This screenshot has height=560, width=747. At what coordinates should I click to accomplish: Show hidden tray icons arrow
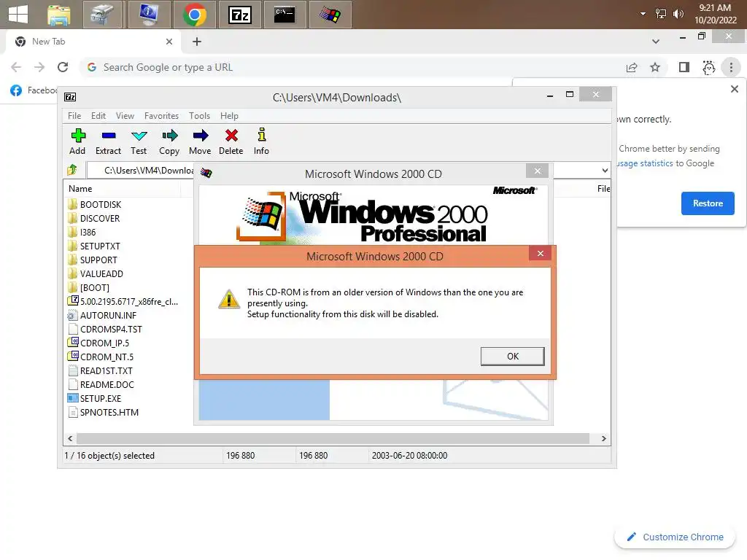pyautogui.click(x=643, y=14)
